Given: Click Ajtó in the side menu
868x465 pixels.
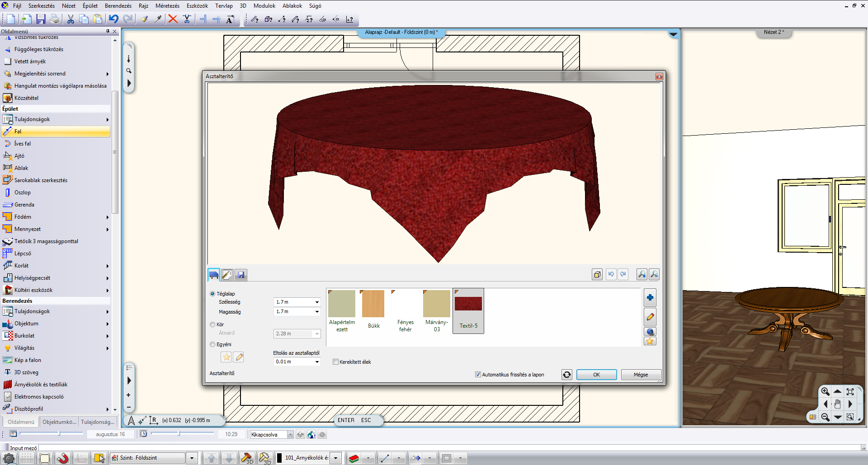Looking at the screenshot, I should [x=19, y=156].
